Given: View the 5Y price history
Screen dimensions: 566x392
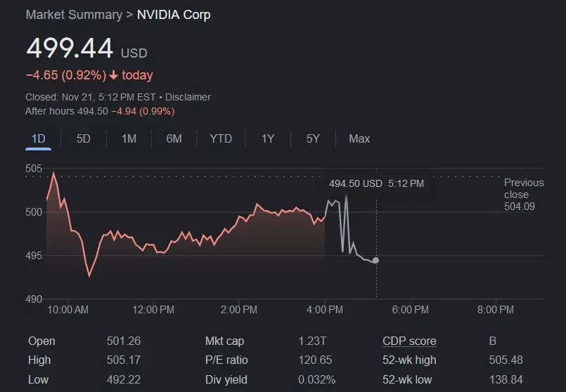Looking at the screenshot, I should point(313,139).
